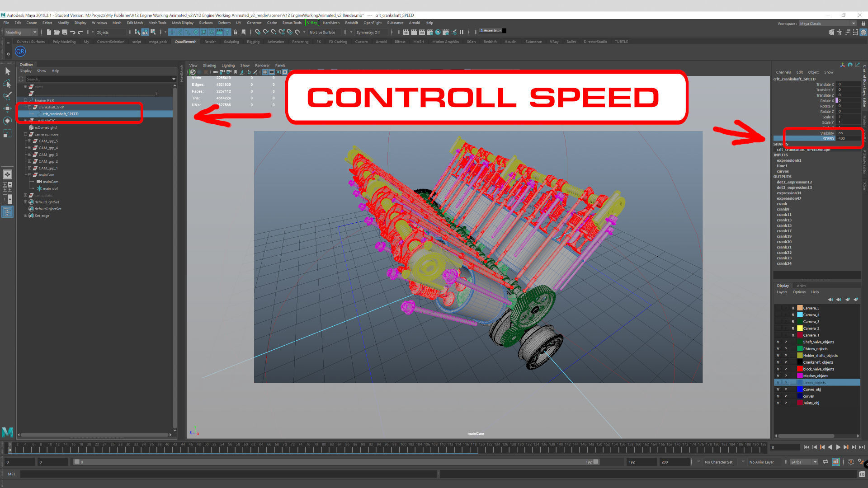Image resolution: width=868 pixels, height=488 pixels.
Task: Click the lock selection padlock icon
Action: [235, 32]
